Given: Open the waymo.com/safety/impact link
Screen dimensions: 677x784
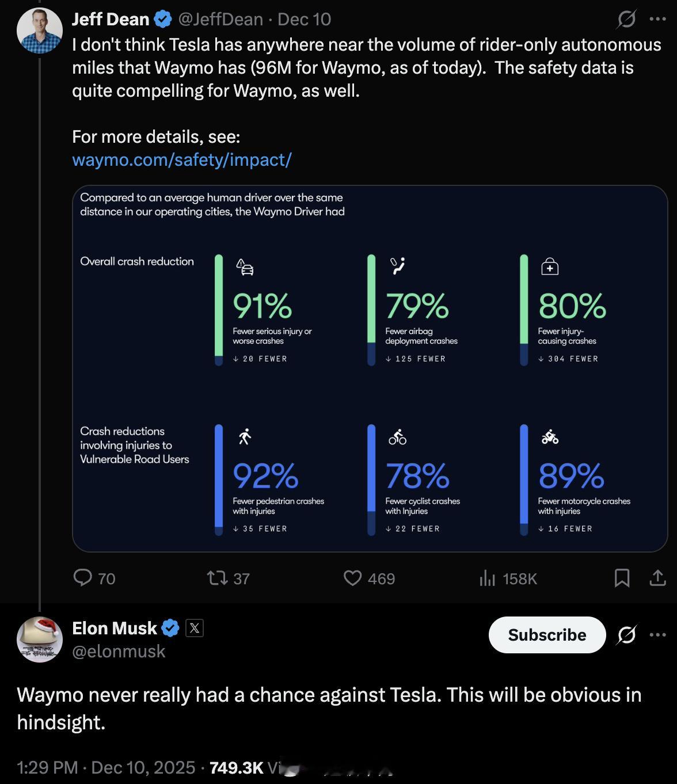Looking at the screenshot, I should (182, 159).
